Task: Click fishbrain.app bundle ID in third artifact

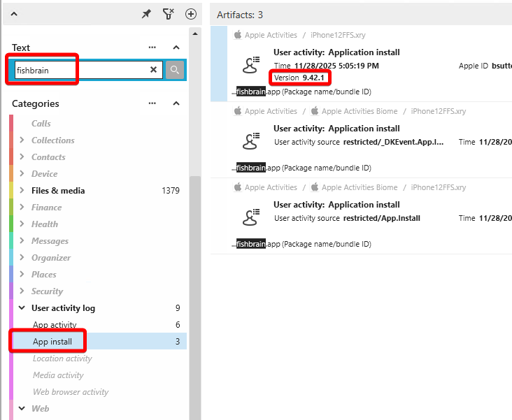Action: tap(301, 244)
